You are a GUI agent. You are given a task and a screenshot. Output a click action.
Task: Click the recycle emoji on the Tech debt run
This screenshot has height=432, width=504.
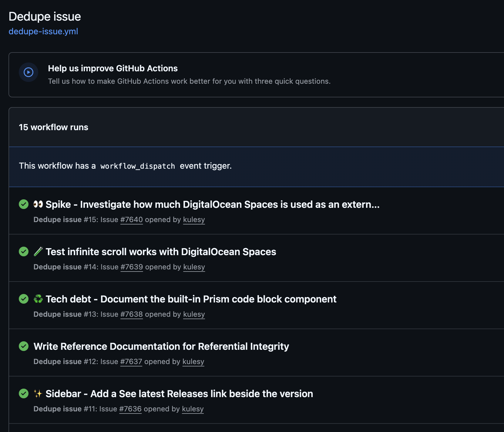click(x=38, y=299)
